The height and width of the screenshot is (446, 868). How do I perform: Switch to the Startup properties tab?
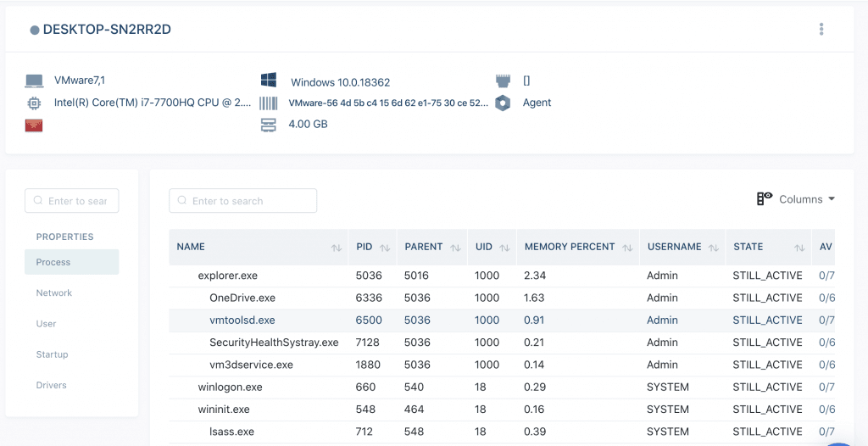click(x=52, y=354)
